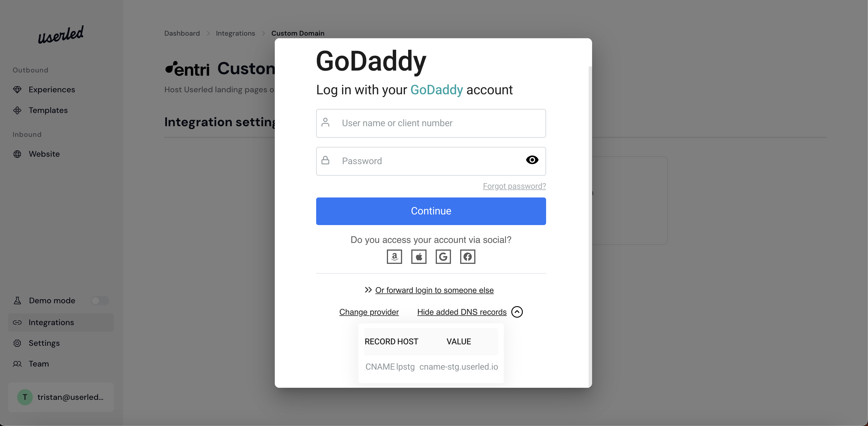Click the Experiences diamond icon
868x426 pixels.
pyautogui.click(x=17, y=90)
